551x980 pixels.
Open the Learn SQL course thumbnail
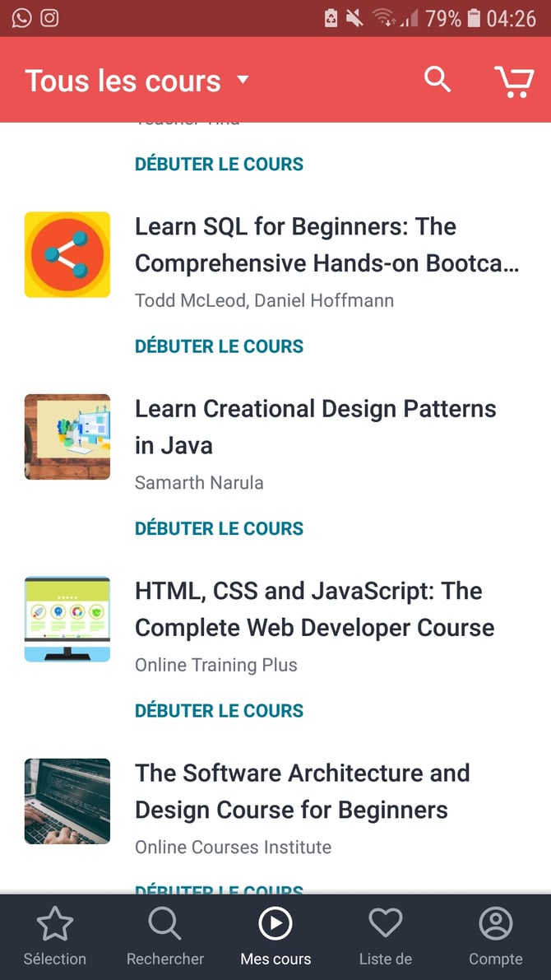click(67, 254)
